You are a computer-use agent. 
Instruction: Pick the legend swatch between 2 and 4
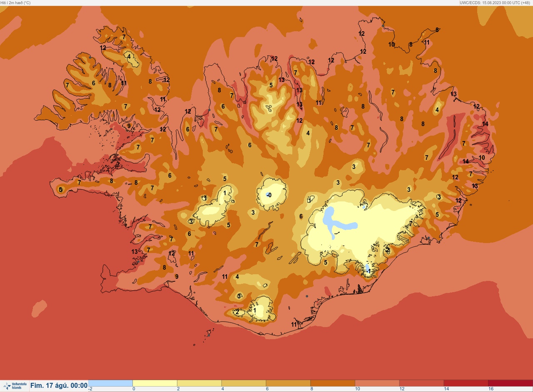coord(199,383)
